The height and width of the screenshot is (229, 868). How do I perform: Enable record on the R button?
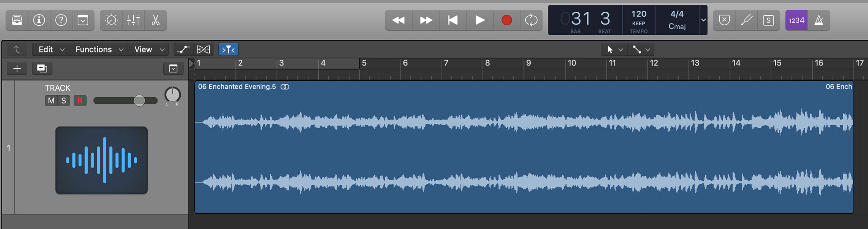[x=80, y=101]
